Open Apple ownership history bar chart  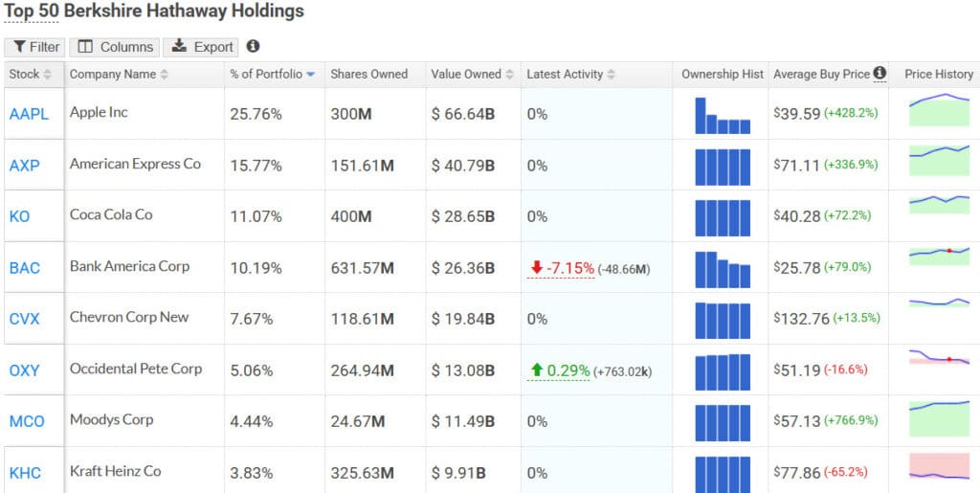tap(723, 115)
